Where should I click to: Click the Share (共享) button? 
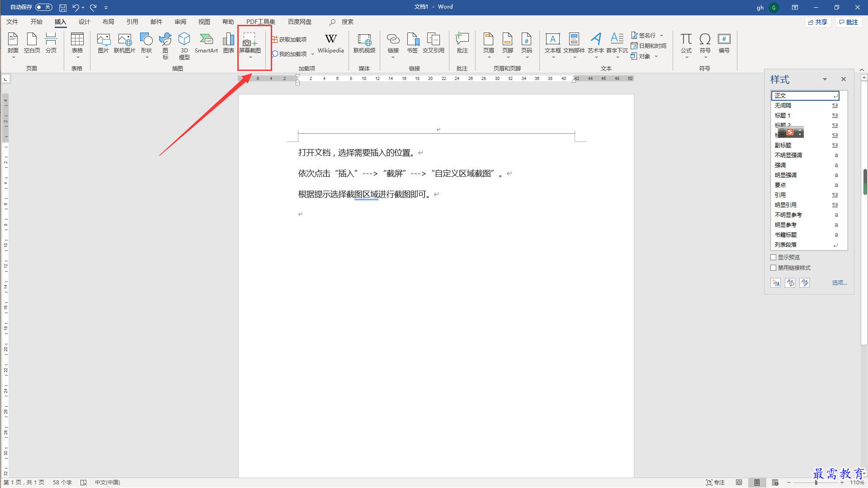pos(818,22)
